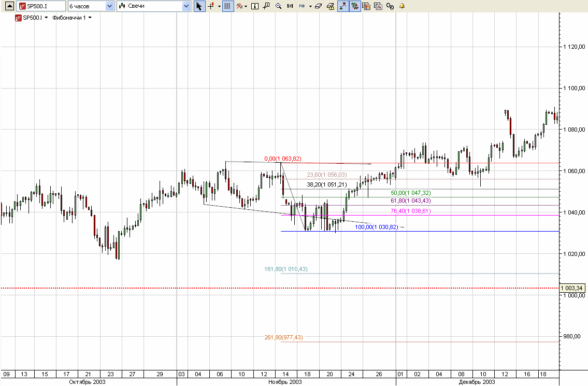Click the red dotted 1 003,34 price line
Viewport: 588px width, 386px height.
tap(280, 288)
